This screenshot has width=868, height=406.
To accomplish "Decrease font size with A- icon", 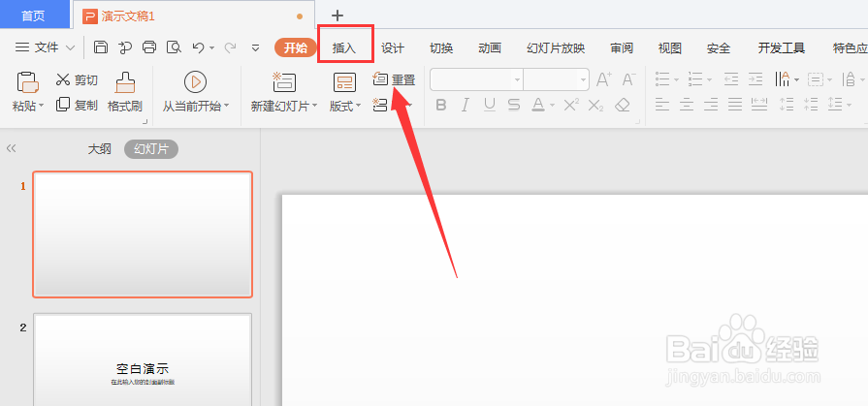I will [x=627, y=79].
